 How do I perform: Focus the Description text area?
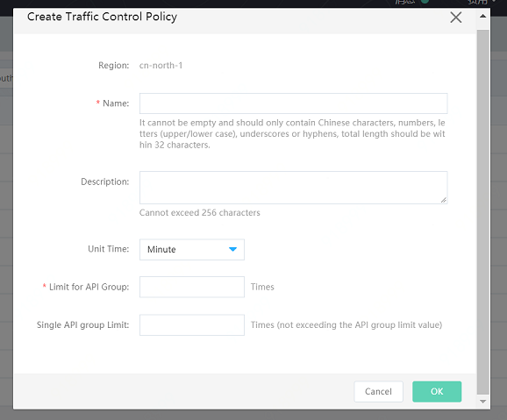(x=293, y=188)
